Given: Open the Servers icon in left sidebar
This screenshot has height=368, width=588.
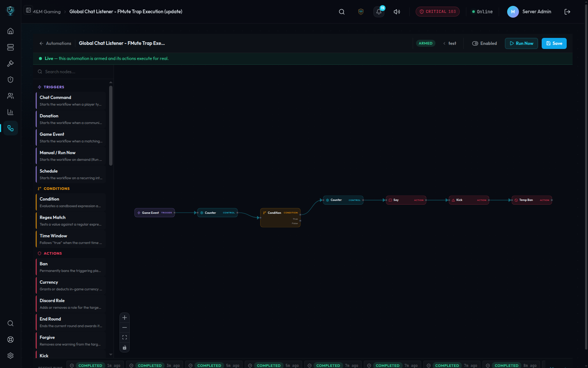Looking at the screenshot, I should point(10,47).
